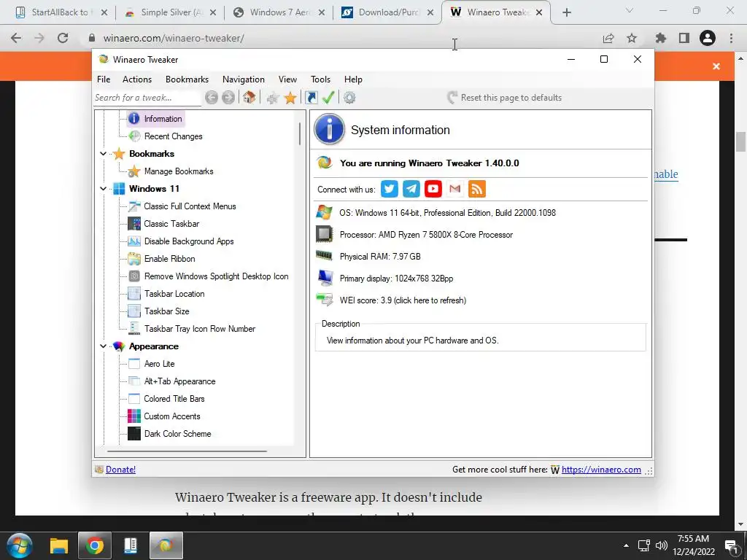Go to the home page icon in Winaero toolbar
The width and height of the screenshot is (747, 560).
point(249,98)
